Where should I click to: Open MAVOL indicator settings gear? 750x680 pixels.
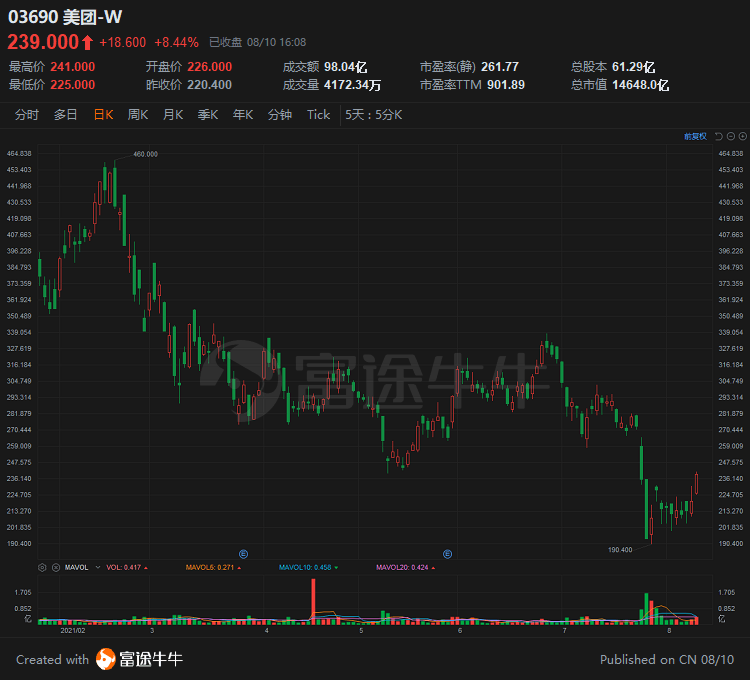click(42, 568)
